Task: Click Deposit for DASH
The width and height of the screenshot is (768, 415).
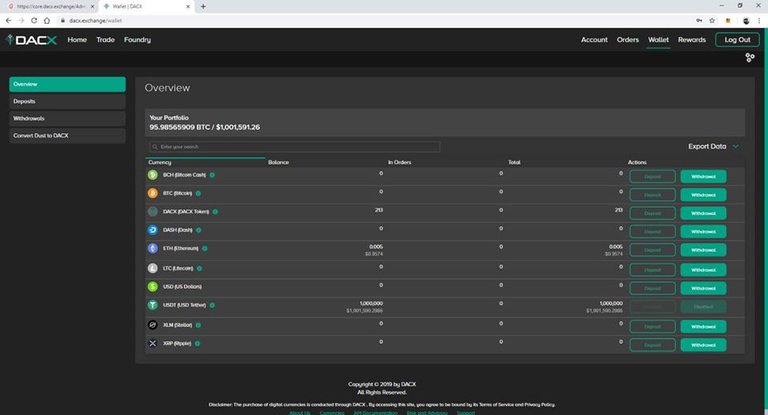Action: tap(652, 232)
